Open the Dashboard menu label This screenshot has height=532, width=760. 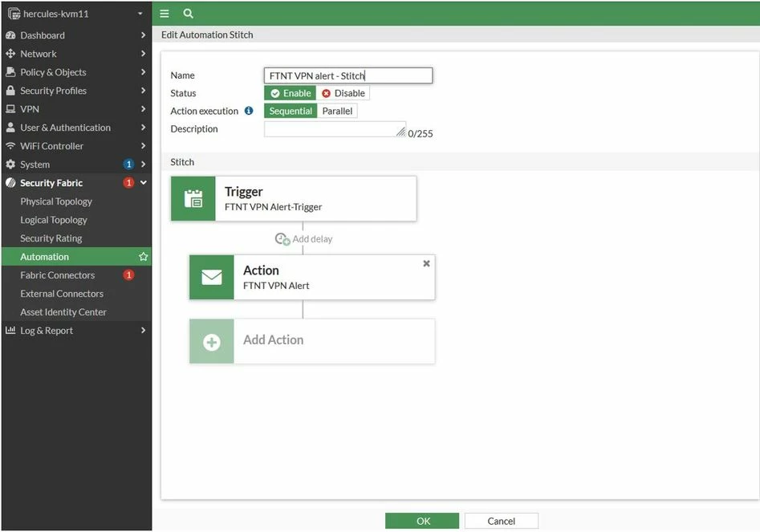click(x=43, y=35)
